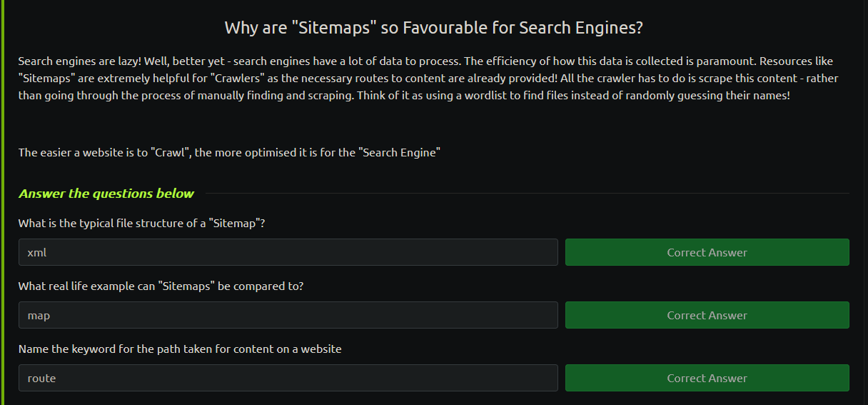Select the answer field containing "route"
The height and width of the screenshot is (405, 868).
click(x=288, y=378)
